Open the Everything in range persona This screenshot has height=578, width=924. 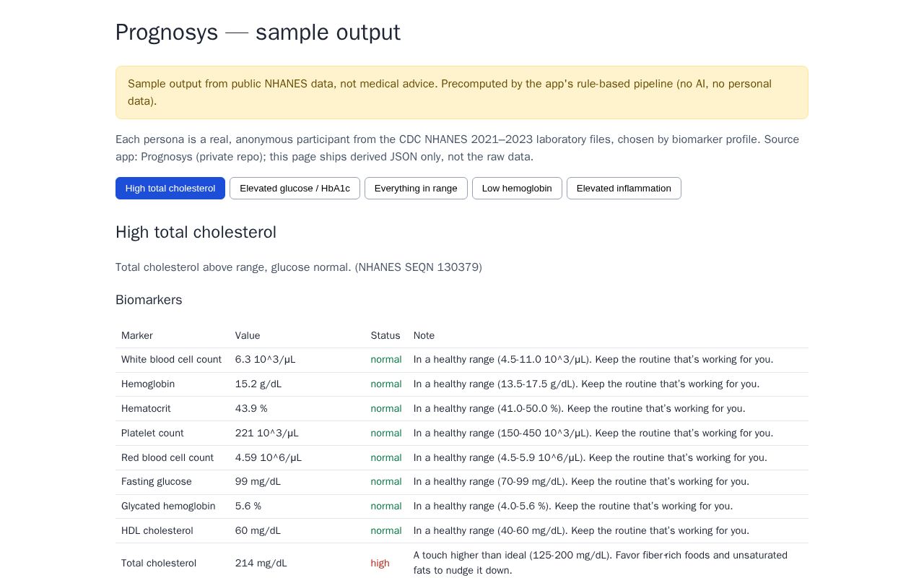[416, 189]
